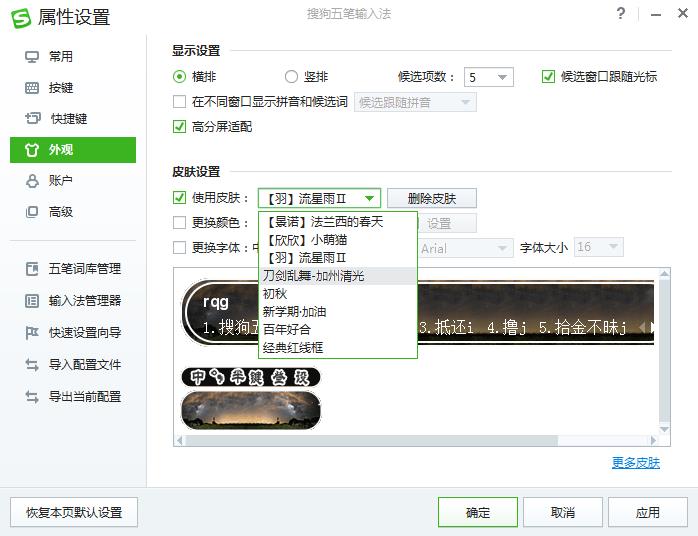Click the 取消 button
The image size is (698, 536).
coord(563,512)
